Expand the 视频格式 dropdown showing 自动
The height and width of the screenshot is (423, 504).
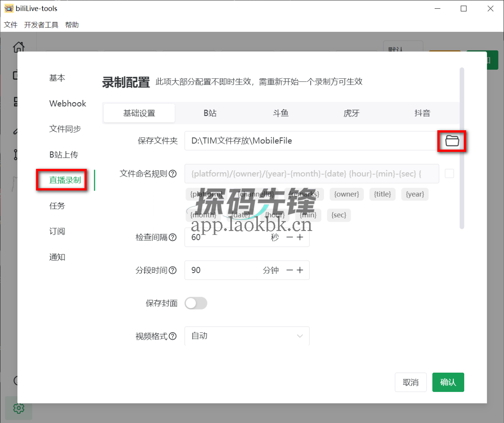247,336
